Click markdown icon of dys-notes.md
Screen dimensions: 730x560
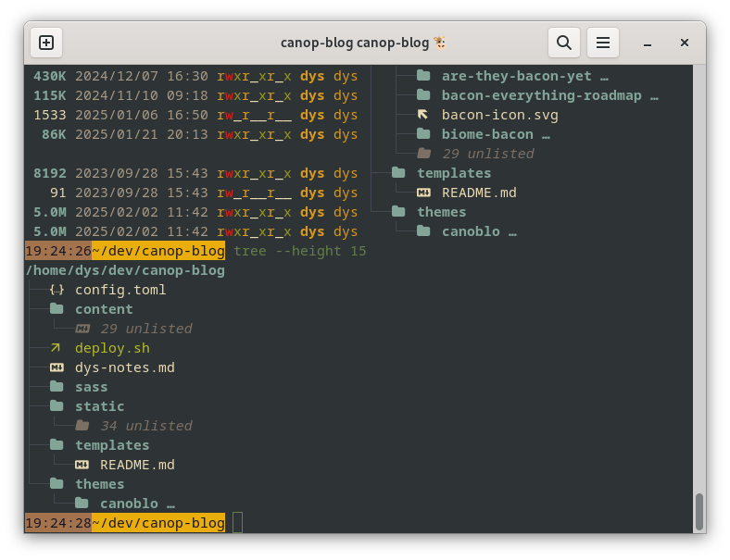pyautogui.click(x=57, y=367)
